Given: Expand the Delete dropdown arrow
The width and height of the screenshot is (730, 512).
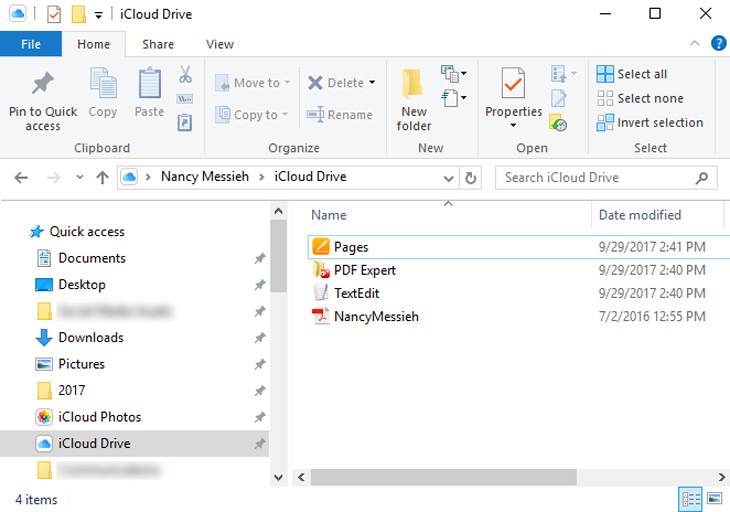Looking at the screenshot, I should [372, 83].
